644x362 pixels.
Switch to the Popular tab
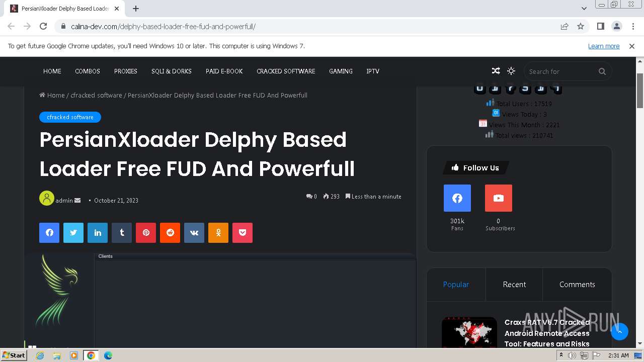pos(456,285)
